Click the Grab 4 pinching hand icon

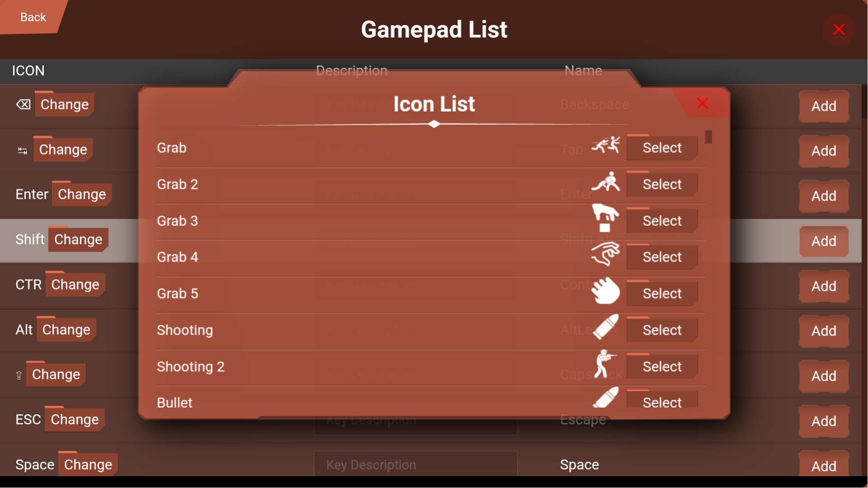605,254
